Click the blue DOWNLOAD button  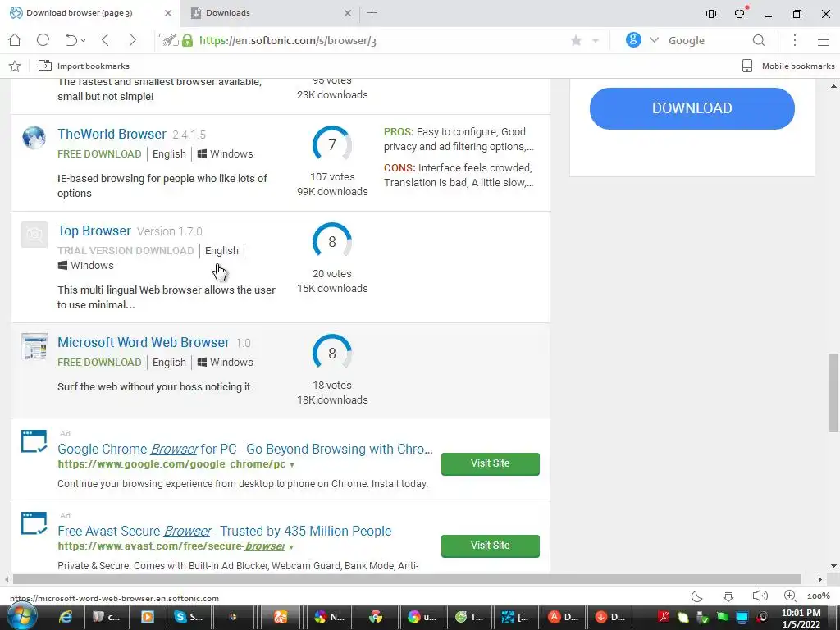coord(692,108)
